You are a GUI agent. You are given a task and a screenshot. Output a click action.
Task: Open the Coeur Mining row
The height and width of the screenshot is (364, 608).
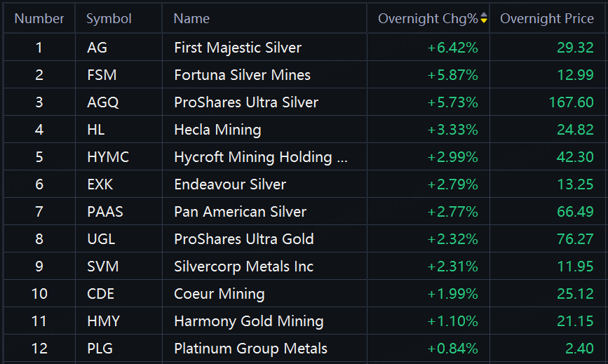click(219, 294)
